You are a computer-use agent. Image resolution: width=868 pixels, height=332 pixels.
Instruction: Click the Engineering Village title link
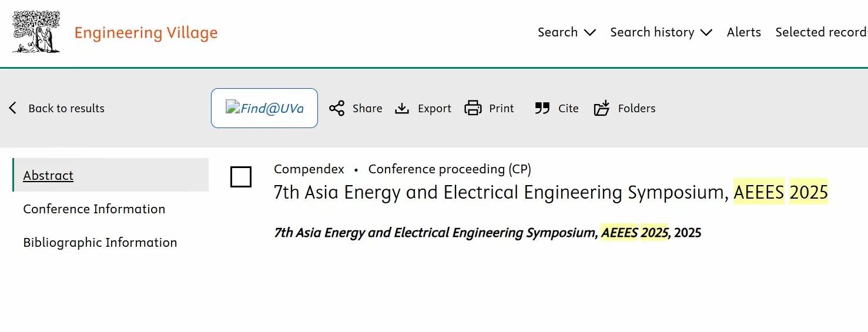pos(146,33)
